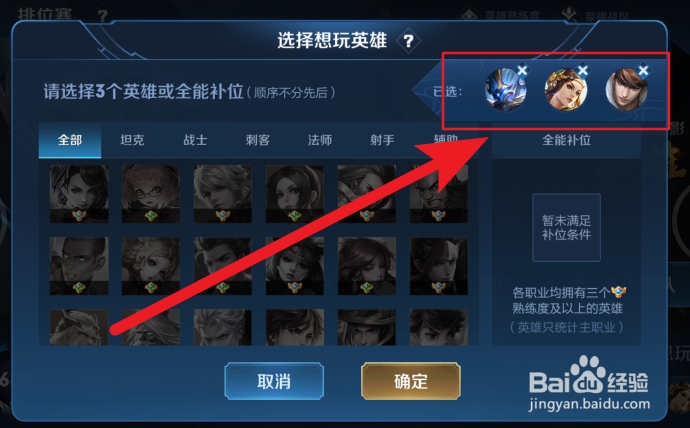
Task: Select the 射手 tab
Action: [x=382, y=140]
